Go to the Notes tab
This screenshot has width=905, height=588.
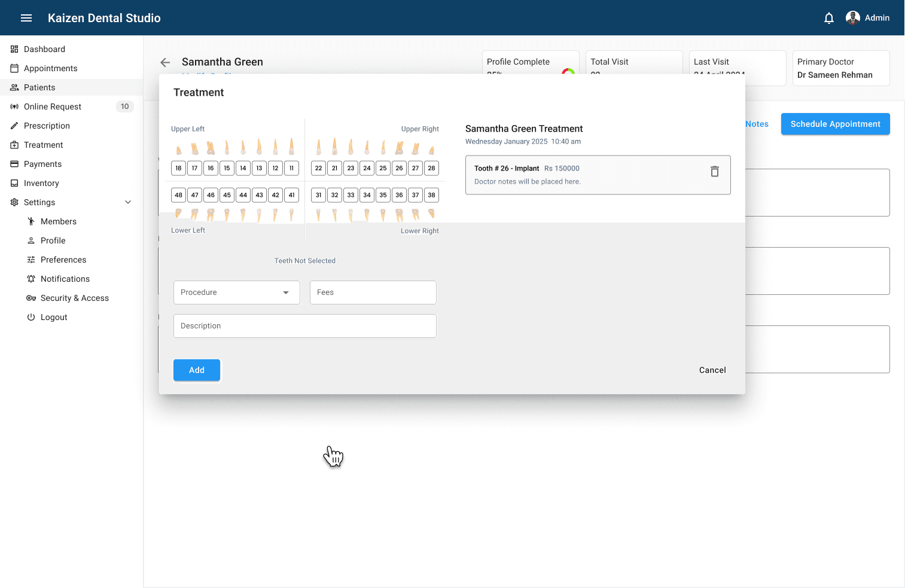[756, 124]
